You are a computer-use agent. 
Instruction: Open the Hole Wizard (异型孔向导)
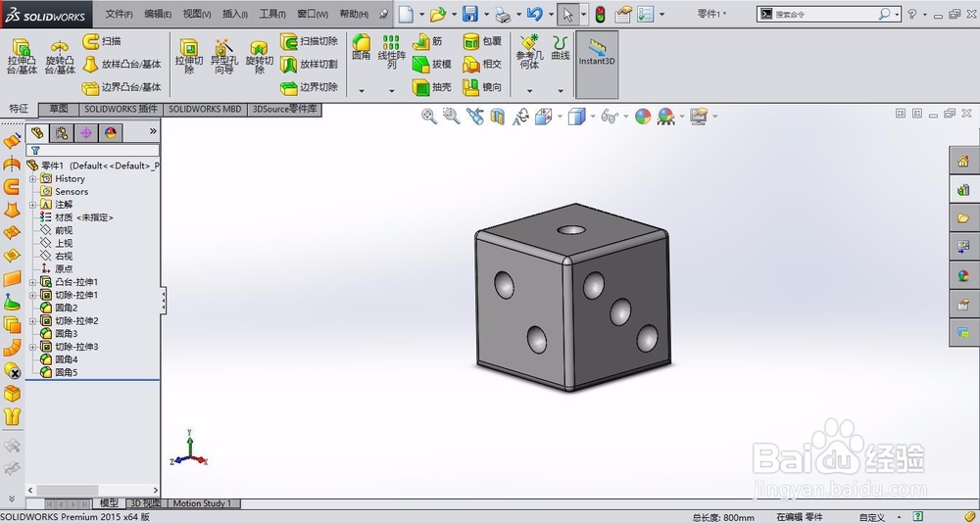coord(223,56)
